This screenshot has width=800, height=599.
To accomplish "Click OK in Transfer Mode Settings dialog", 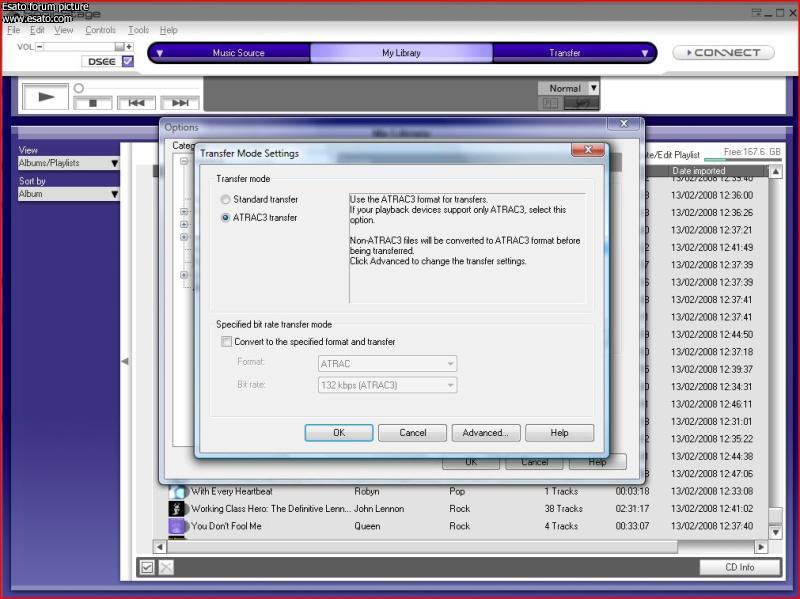I will click(339, 433).
